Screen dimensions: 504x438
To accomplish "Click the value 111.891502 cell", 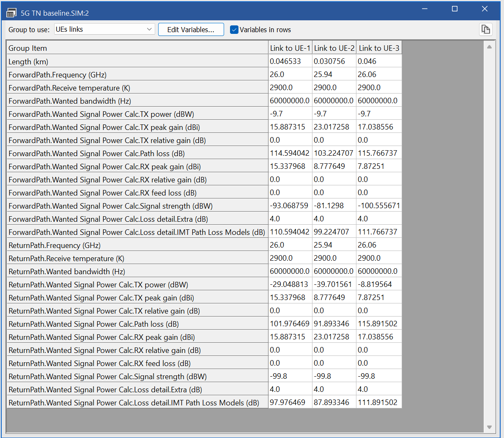I will tap(379, 402).
